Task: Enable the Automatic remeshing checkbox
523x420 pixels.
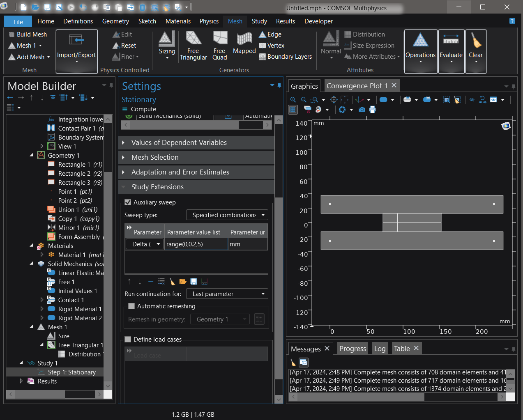Action: [x=131, y=306]
